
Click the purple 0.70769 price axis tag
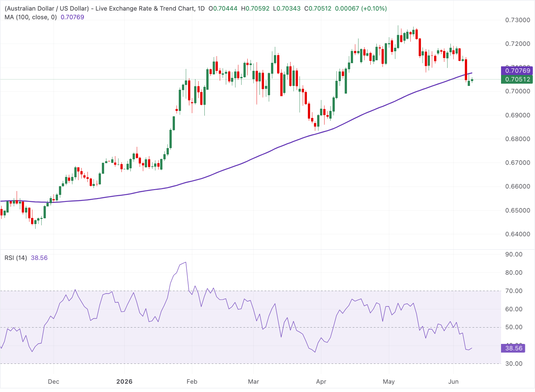click(x=516, y=71)
